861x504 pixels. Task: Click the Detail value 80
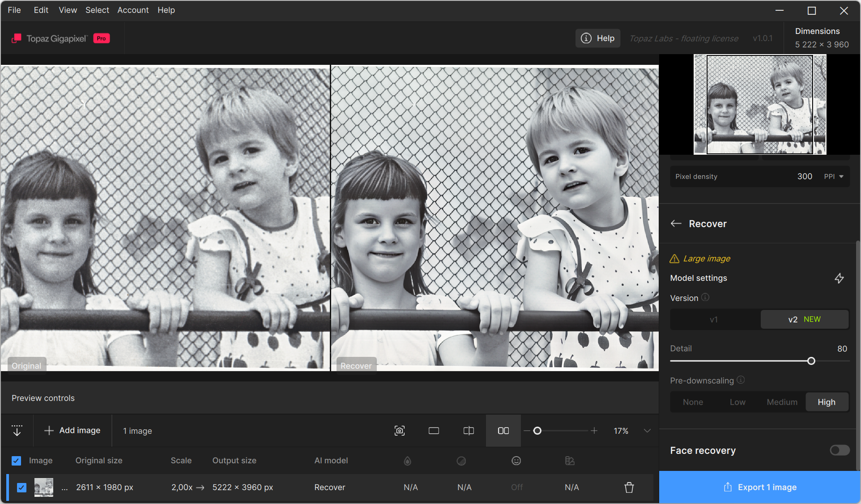(x=842, y=349)
